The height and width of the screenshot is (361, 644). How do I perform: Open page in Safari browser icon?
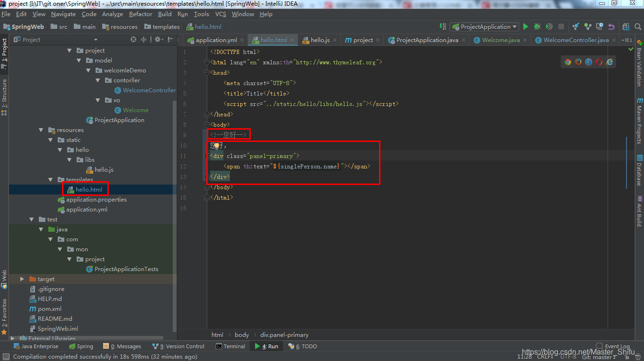coord(589,62)
